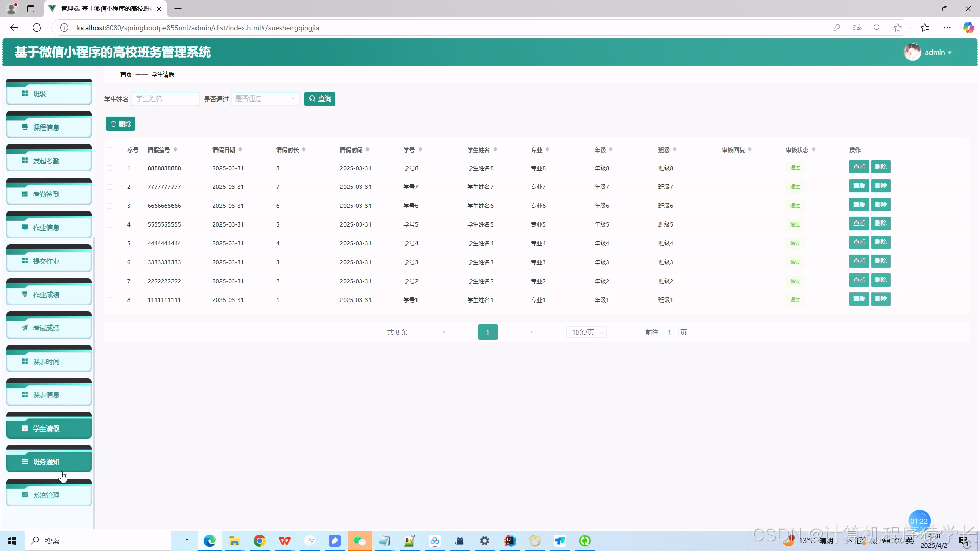Open WeChat from the taskbar

tap(359, 541)
